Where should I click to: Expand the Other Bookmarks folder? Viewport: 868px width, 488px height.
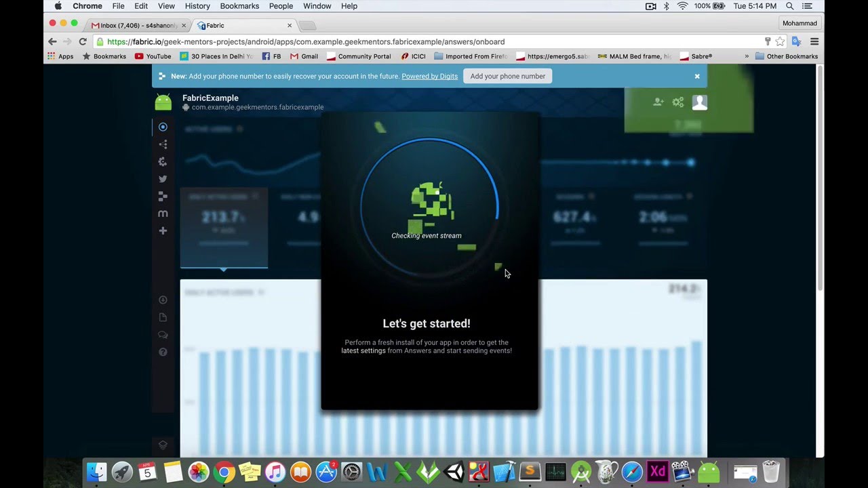click(787, 56)
